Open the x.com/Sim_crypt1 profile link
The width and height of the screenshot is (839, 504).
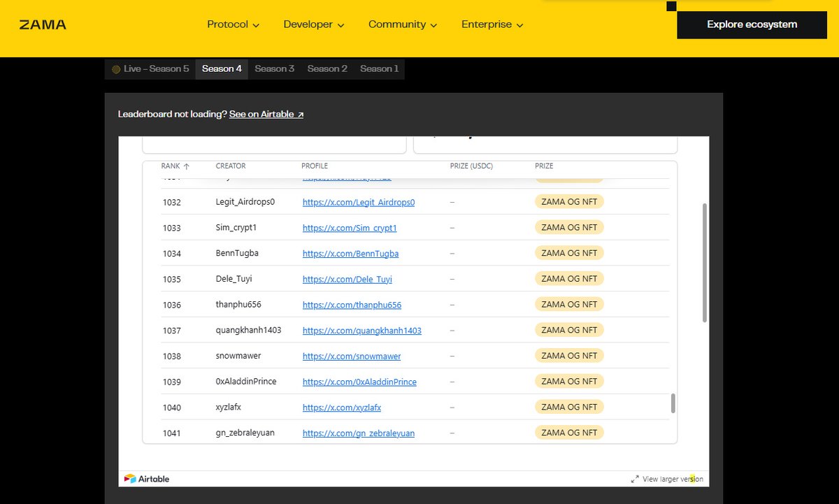350,228
